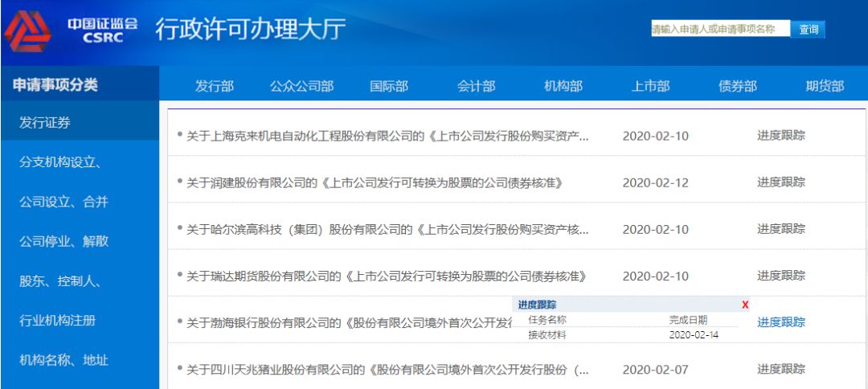The width and height of the screenshot is (868, 389).
Task: Open the 瑞达期货股份有限公司 application entry
Action: (x=387, y=276)
